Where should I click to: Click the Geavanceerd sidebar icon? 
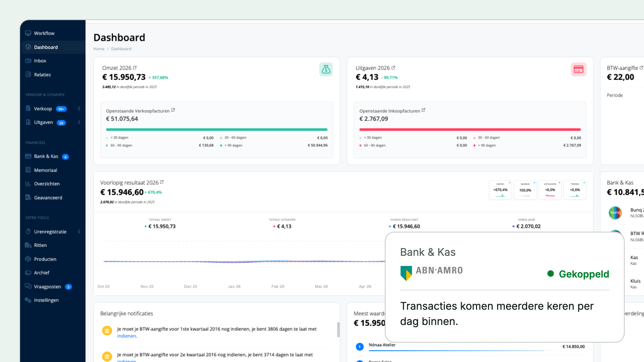tap(28, 197)
